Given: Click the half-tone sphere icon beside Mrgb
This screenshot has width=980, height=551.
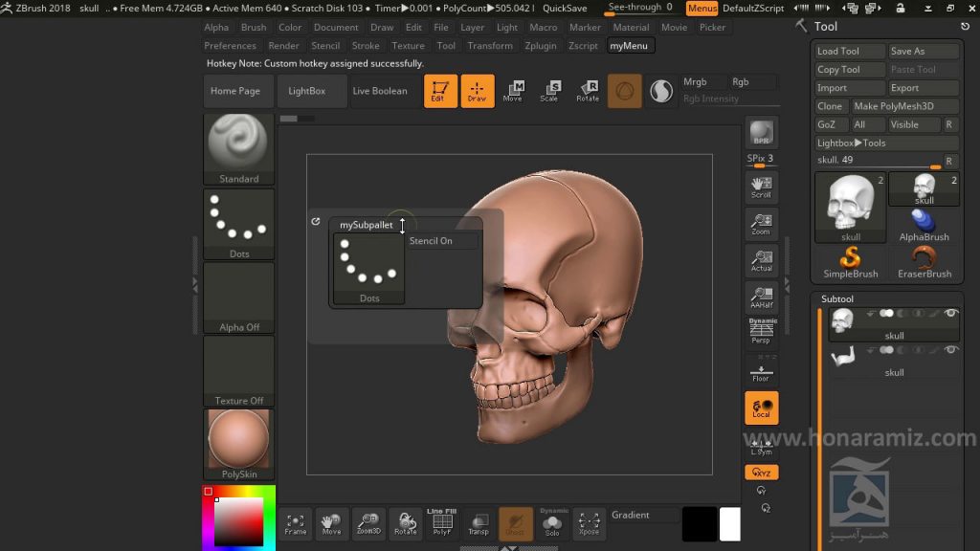Looking at the screenshot, I should coord(661,91).
